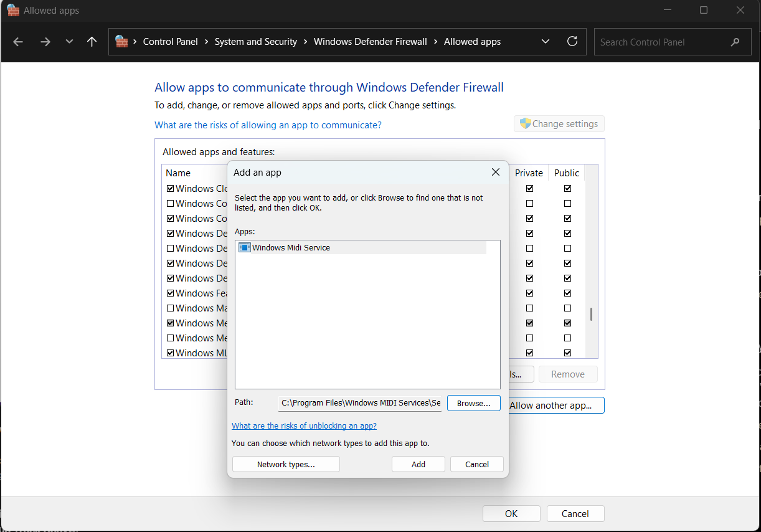This screenshot has height=532, width=761.
Task: Toggle Public checkbox in Windows Fea row
Action: click(x=567, y=293)
